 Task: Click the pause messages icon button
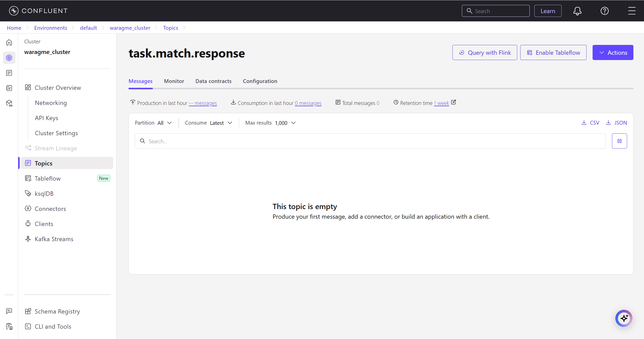pyautogui.click(x=619, y=141)
